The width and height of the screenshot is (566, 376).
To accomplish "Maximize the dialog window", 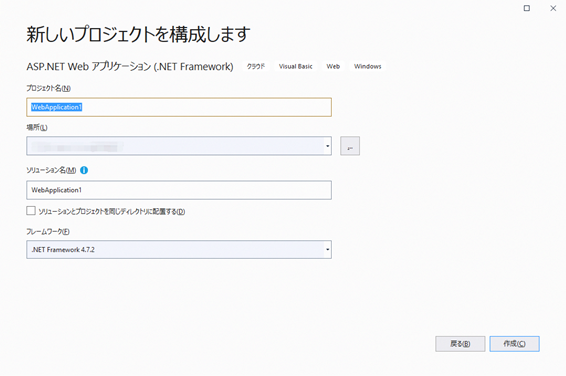I will pyautogui.click(x=527, y=8).
